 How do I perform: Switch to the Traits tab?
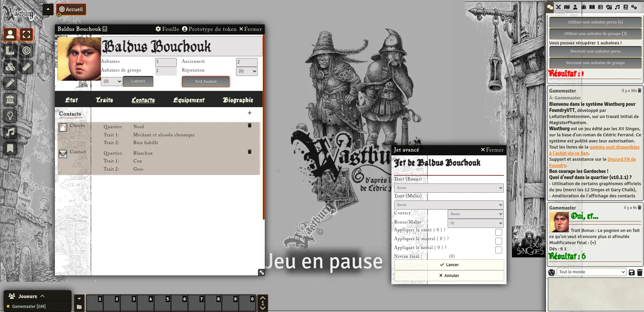[104, 100]
